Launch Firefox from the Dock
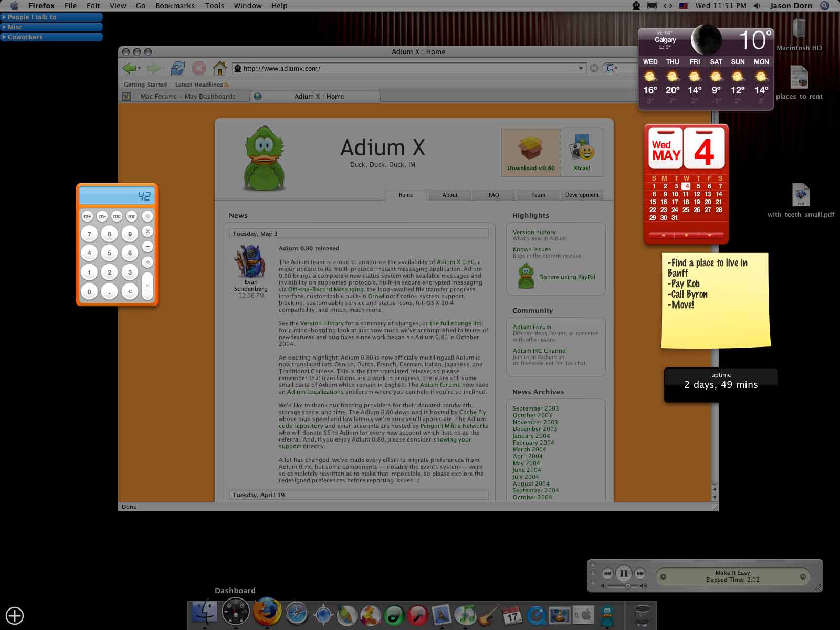Screen dimensions: 840x630 [267, 612]
